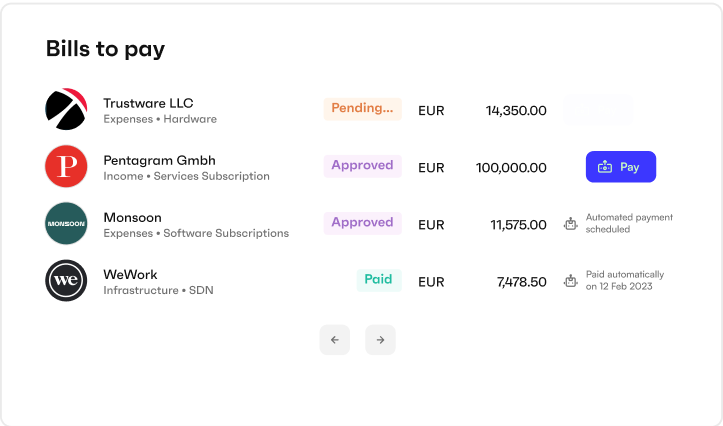Go to next page with right arrow
Image resolution: width=723 pixels, height=426 pixels.
click(380, 340)
